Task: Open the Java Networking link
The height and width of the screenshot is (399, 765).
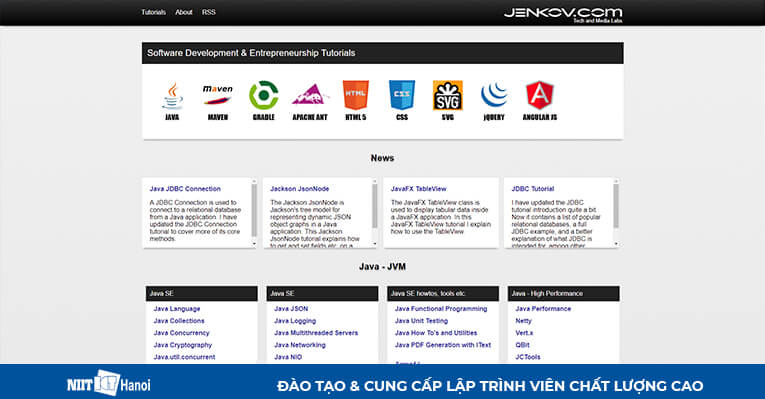Action: [x=300, y=345]
